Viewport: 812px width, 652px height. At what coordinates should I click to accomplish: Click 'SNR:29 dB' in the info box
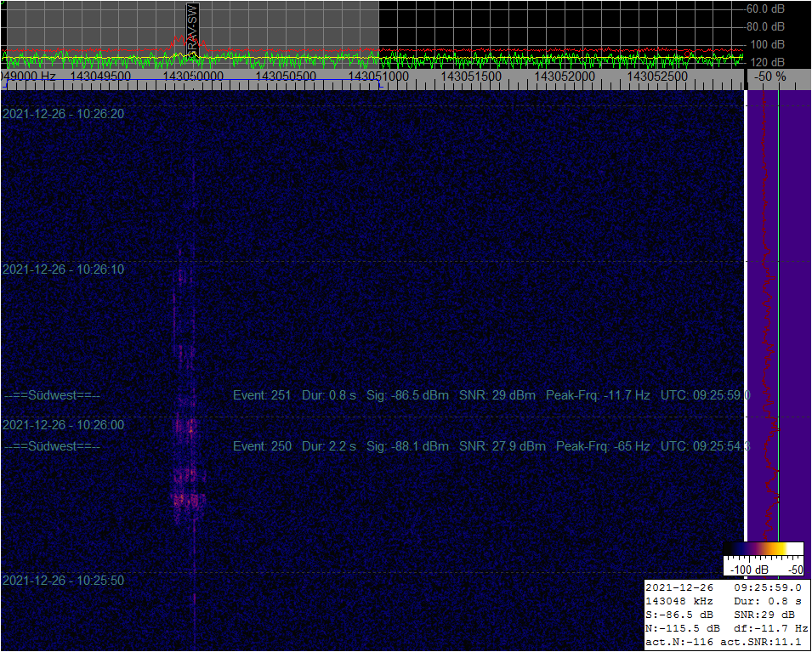[x=764, y=615]
